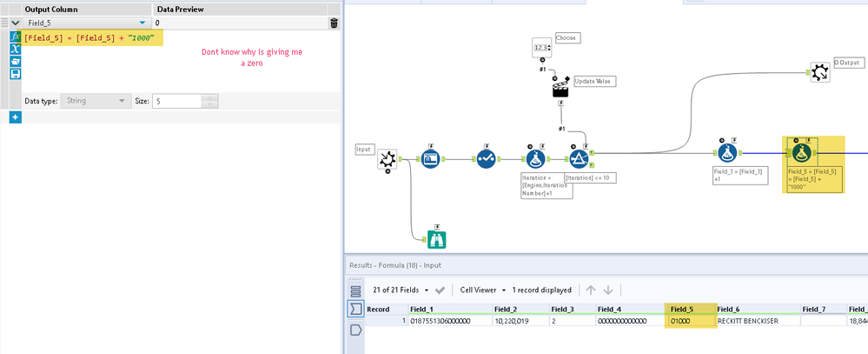Open the fx functions list
Viewport: 868px width, 354px height.
click(x=16, y=37)
